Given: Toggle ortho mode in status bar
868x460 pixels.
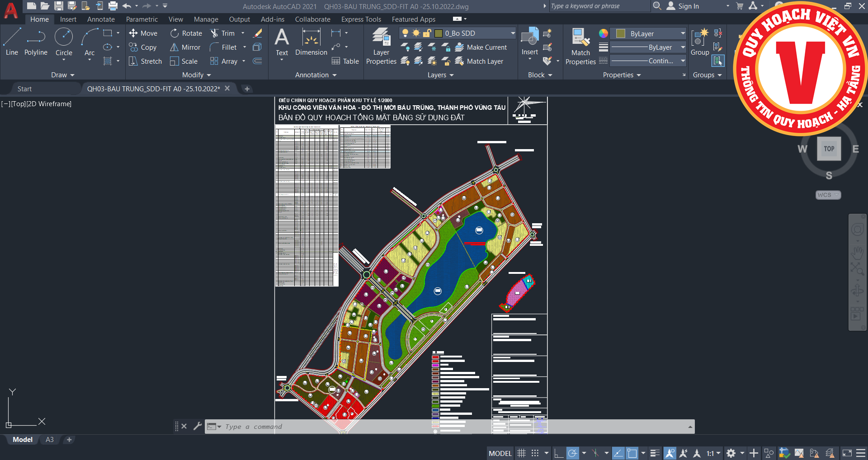Looking at the screenshot, I should [559, 453].
